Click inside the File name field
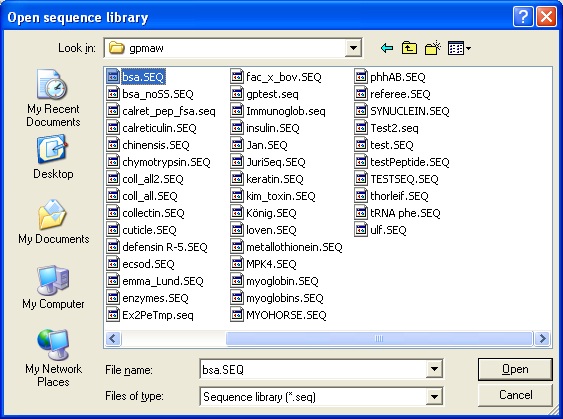This screenshot has height=419, width=563. (313, 369)
